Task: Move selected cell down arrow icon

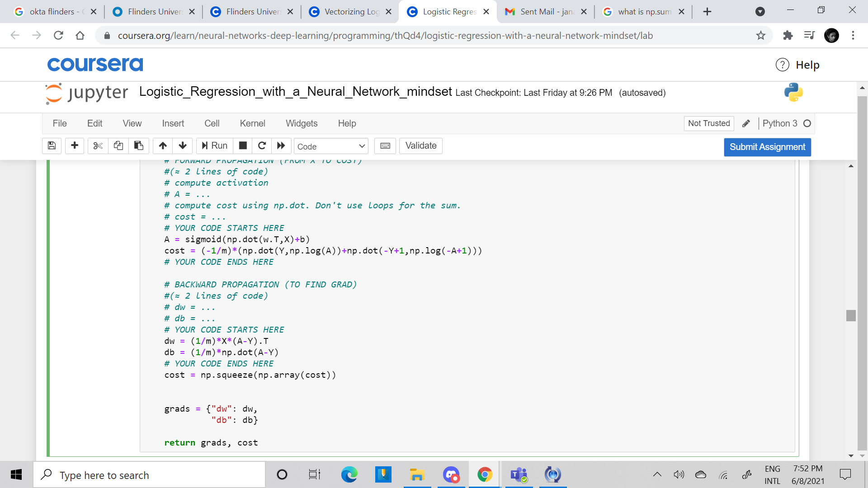Action: (x=183, y=145)
